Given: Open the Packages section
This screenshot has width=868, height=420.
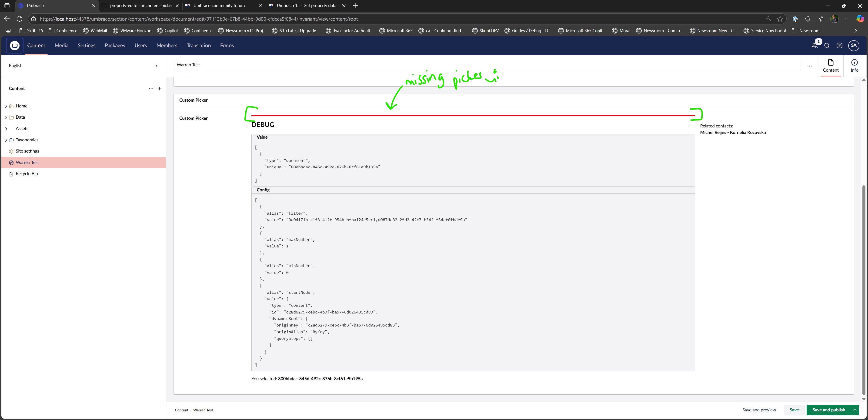Looking at the screenshot, I should 115,46.
